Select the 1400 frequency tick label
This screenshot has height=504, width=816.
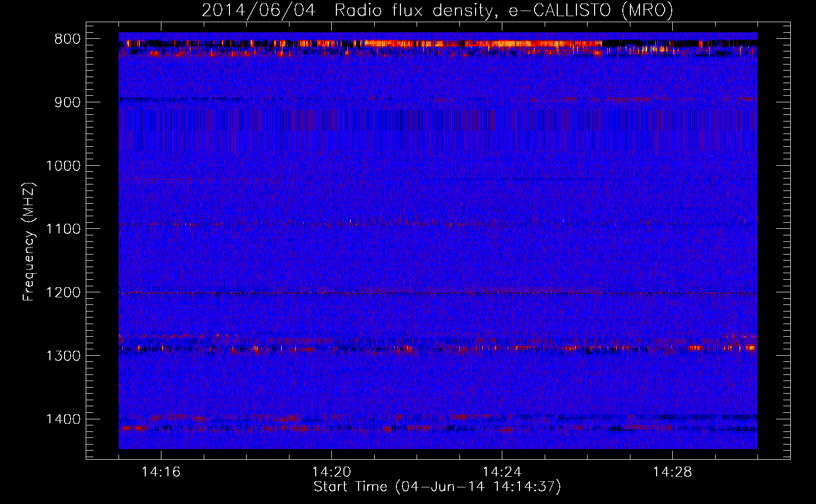63,419
